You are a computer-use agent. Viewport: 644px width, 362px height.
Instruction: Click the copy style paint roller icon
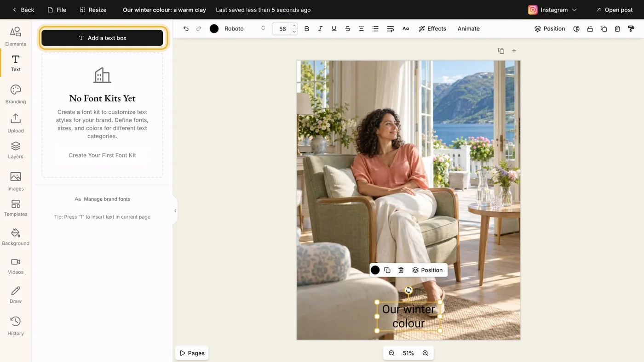coord(631,28)
